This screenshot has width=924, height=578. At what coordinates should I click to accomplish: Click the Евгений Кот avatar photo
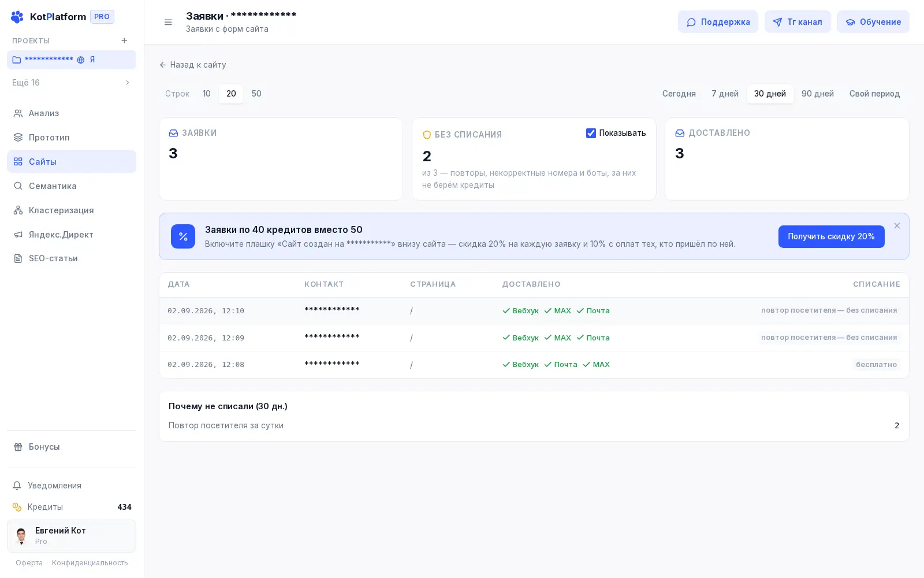tap(21, 536)
